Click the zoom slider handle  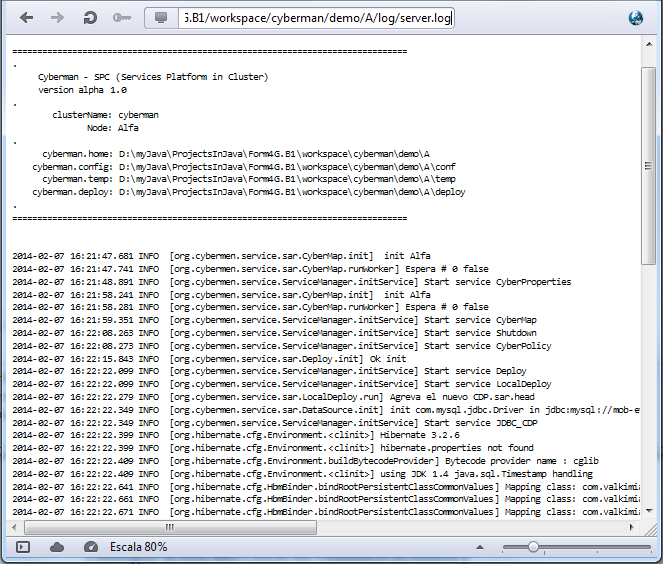[534, 547]
